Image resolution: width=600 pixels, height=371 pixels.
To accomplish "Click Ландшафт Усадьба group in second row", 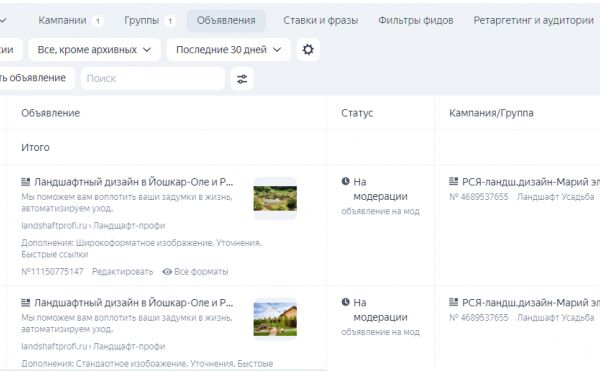I will click(556, 318).
